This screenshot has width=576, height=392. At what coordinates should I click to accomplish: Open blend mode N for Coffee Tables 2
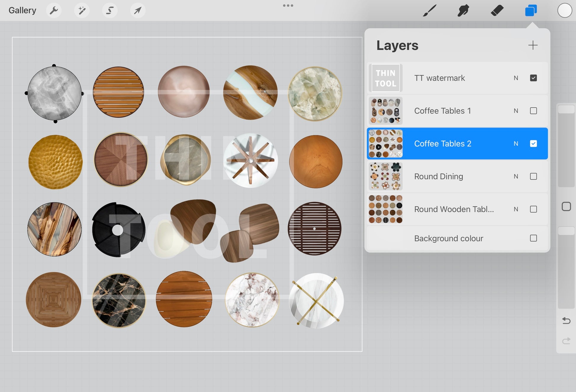point(516,144)
